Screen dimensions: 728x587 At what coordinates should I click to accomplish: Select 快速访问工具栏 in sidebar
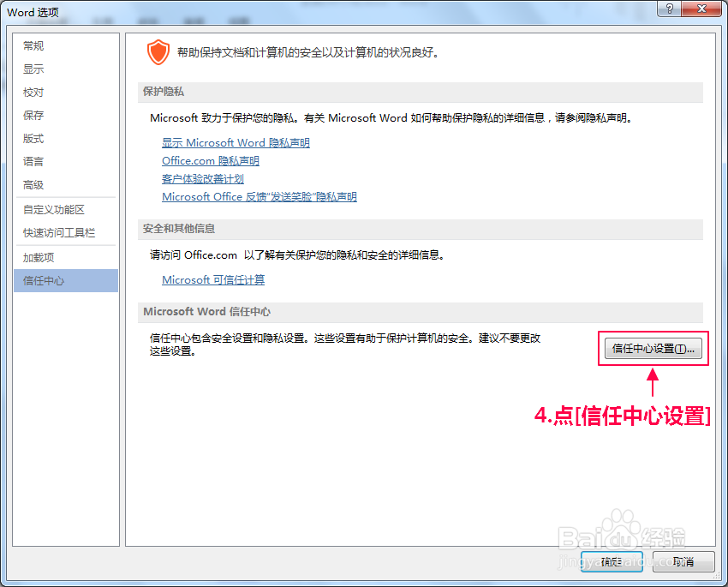(65, 233)
